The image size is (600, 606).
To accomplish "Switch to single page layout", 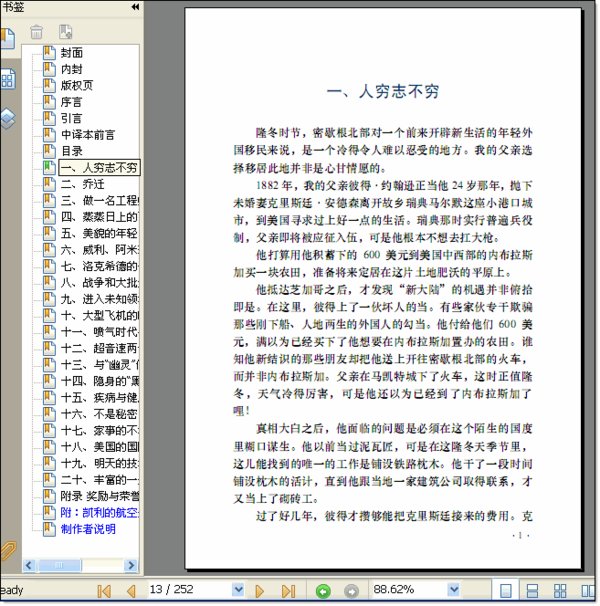I will 506,591.
